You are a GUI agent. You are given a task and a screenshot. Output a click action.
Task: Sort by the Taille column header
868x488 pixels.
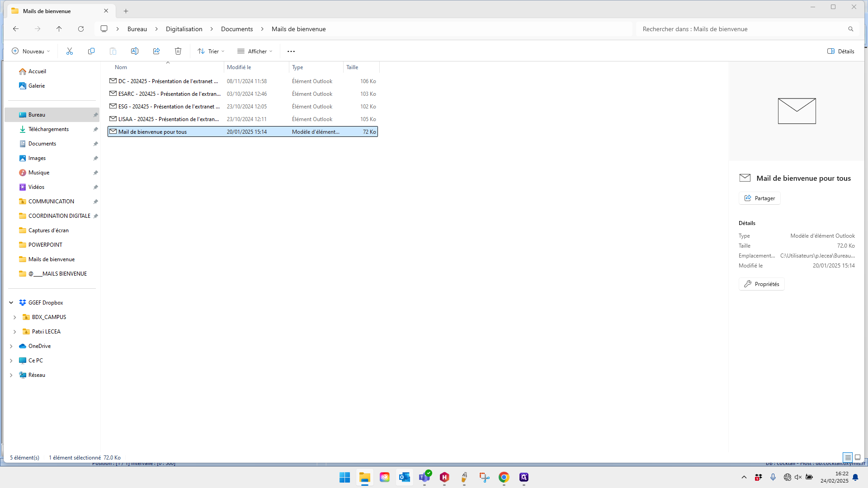click(361, 67)
